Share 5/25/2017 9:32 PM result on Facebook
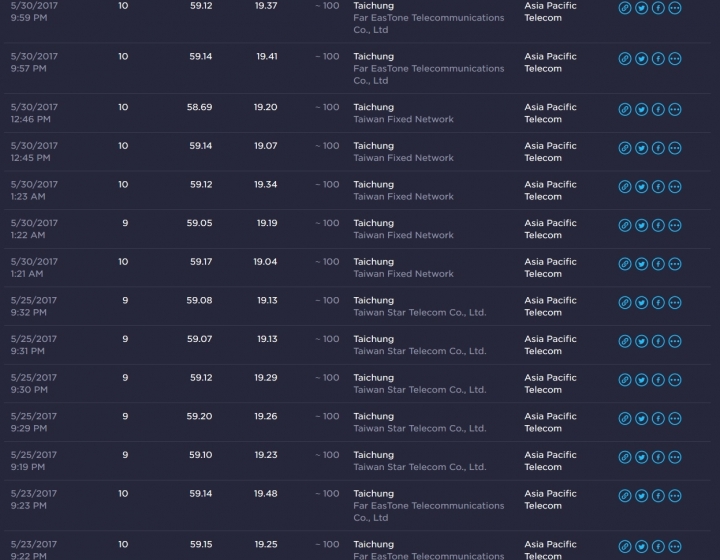Screen dimensions: 720x560 point(658,302)
